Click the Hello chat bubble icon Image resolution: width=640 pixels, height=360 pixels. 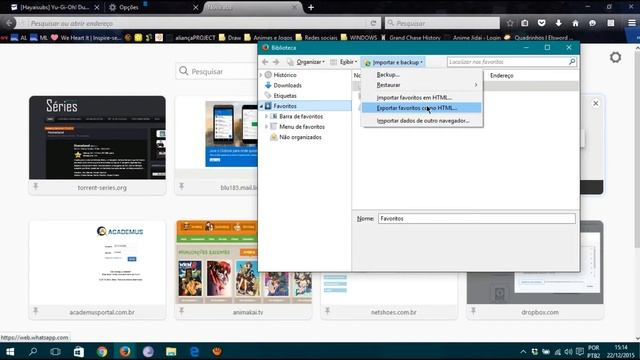point(592,23)
